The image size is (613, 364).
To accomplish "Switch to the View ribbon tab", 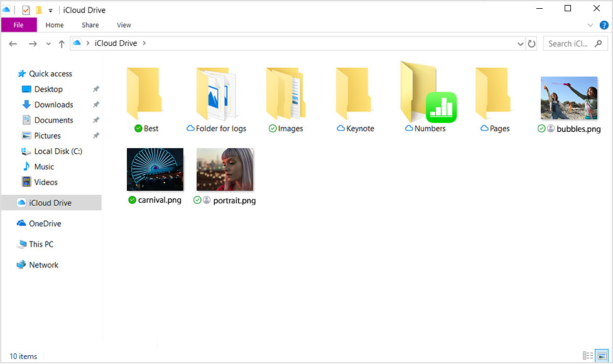I will point(124,24).
